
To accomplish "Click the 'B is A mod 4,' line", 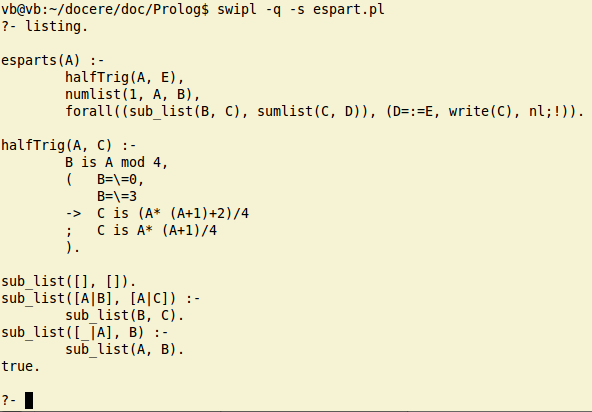I will coord(117,162).
